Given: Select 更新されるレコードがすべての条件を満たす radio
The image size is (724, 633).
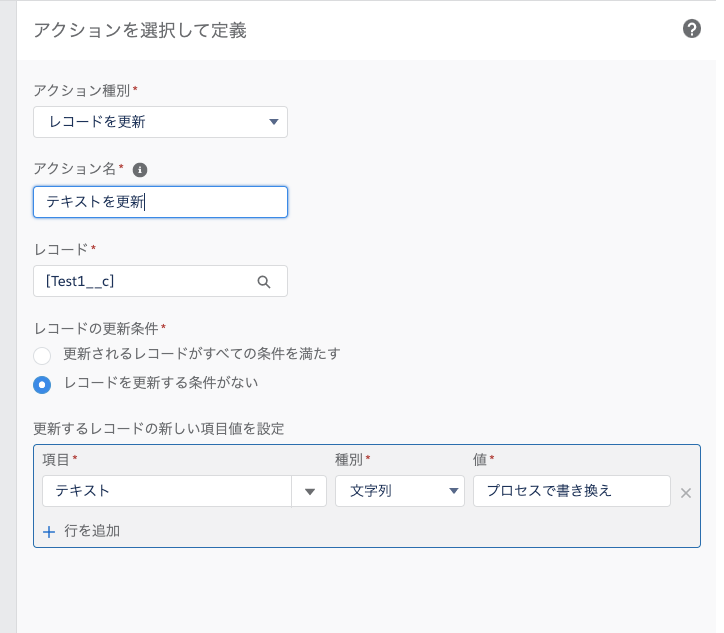Looking at the screenshot, I should click(x=42, y=356).
